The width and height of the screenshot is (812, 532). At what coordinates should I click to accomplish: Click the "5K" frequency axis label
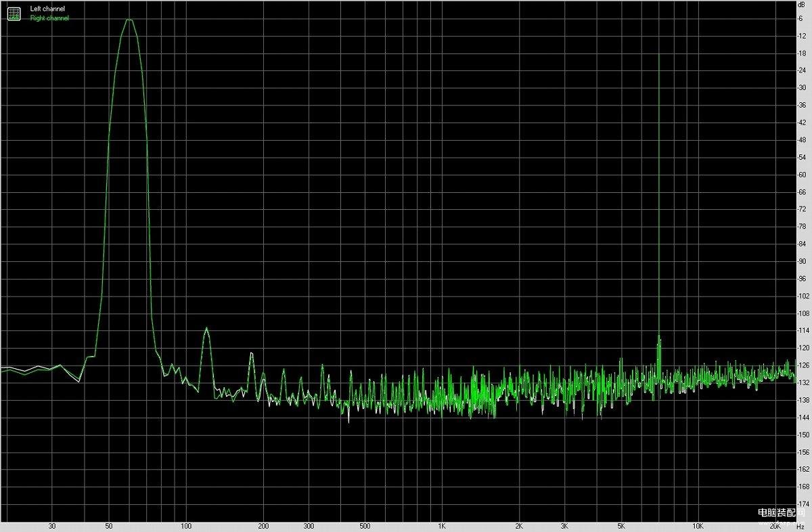(x=621, y=526)
